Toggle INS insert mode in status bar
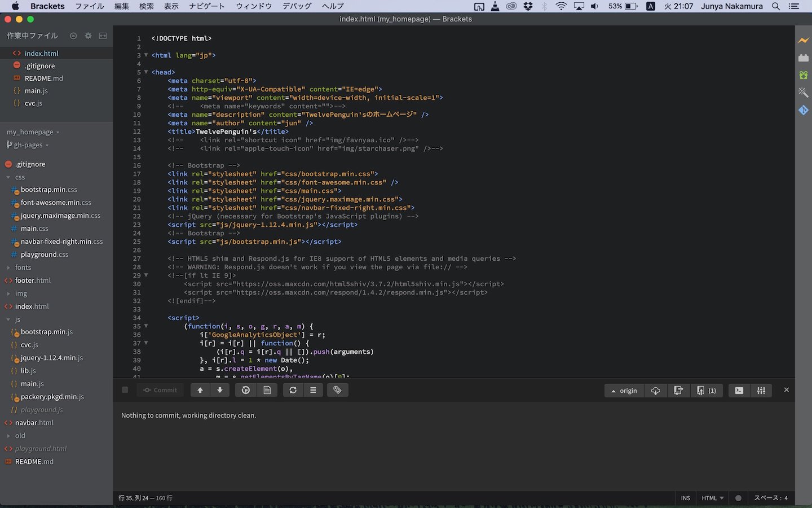812x508 pixels. click(x=685, y=498)
